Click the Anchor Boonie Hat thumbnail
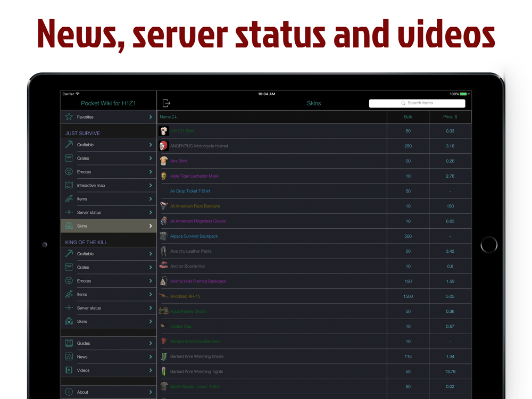Screen dimensions: 532x399 [x=163, y=265]
